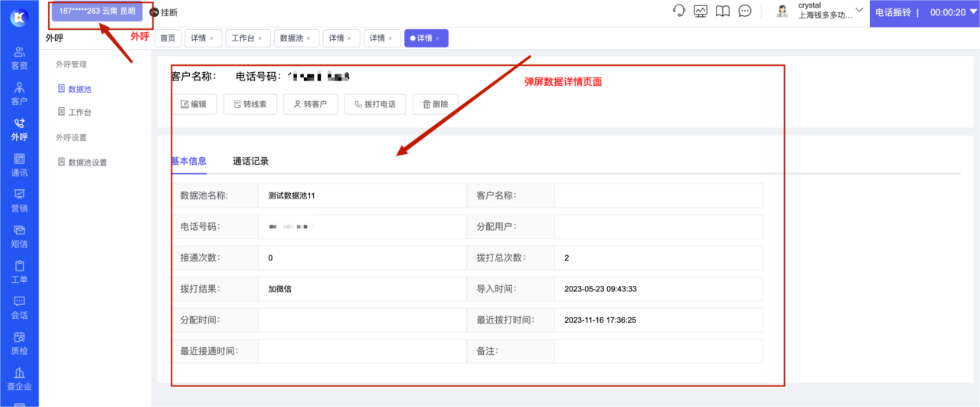Switch to the 首页 tab
The image size is (980, 407).
click(x=168, y=38)
